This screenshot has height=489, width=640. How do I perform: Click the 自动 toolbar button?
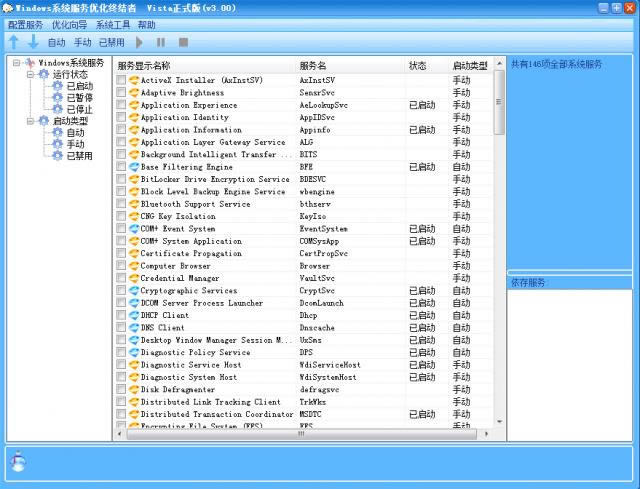click(x=57, y=42)
